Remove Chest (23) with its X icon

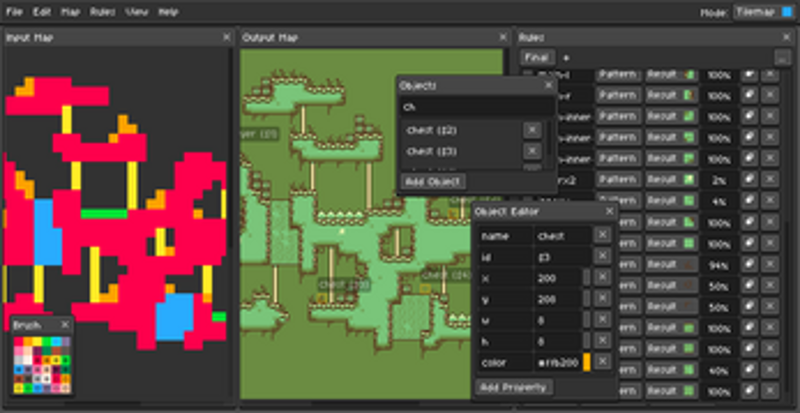pyautogui.click(x=532, y=151)
